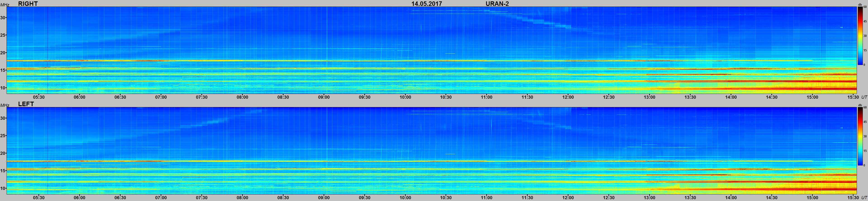This screenshot has width=868, height=201.
Task: Click the 30 MHz label on RIGHT panel
Action: pyautogui.click(x=3, y=17)
